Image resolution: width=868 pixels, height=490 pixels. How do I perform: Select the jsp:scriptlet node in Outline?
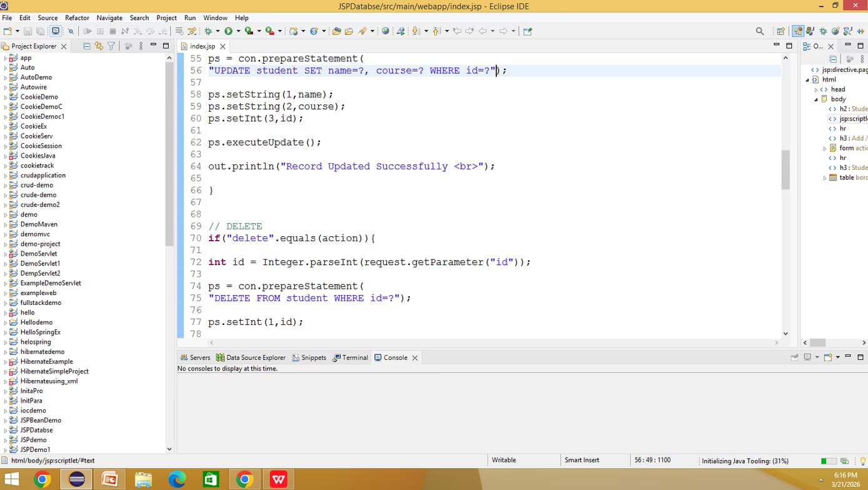[850, 118]
